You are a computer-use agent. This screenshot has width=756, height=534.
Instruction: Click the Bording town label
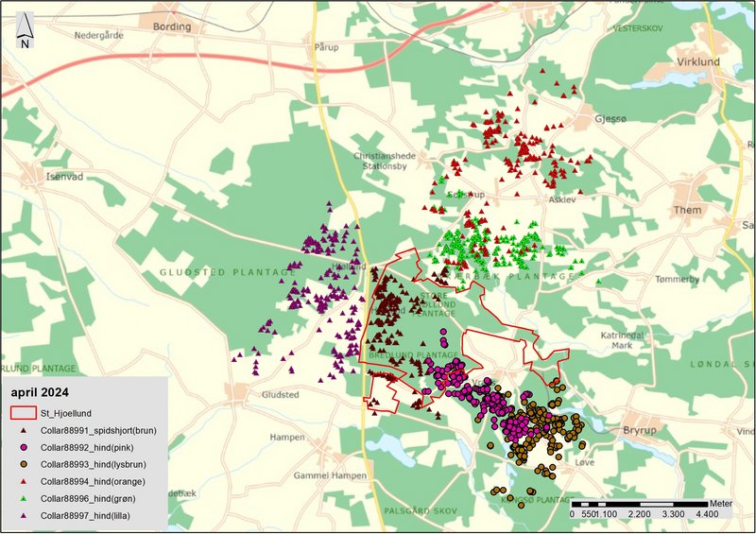coord(171,27)
